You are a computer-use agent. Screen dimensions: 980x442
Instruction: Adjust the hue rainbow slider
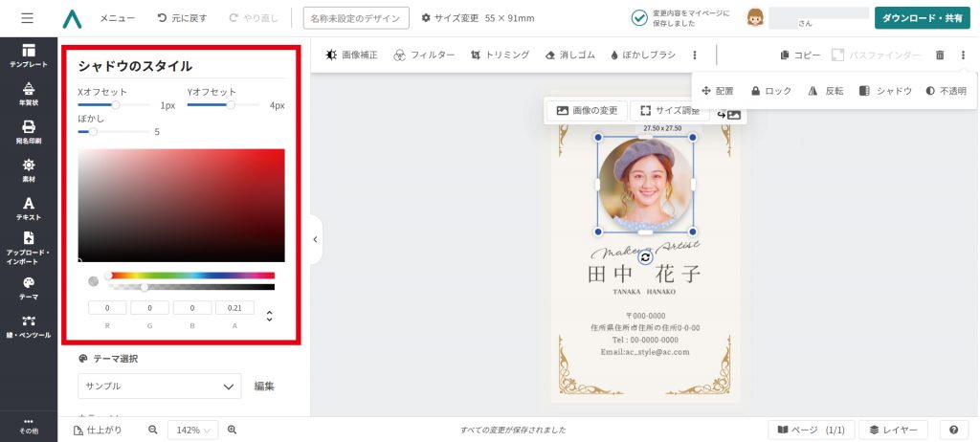coord(191,276)
